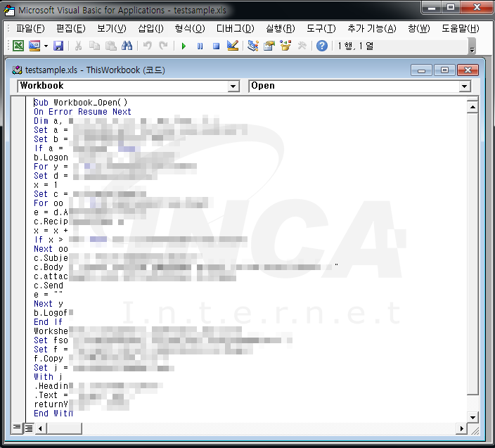Switch to Microsoft Excel view icon
The width and height of the screenshot is (495, 448).
click(x=18, y=46)
